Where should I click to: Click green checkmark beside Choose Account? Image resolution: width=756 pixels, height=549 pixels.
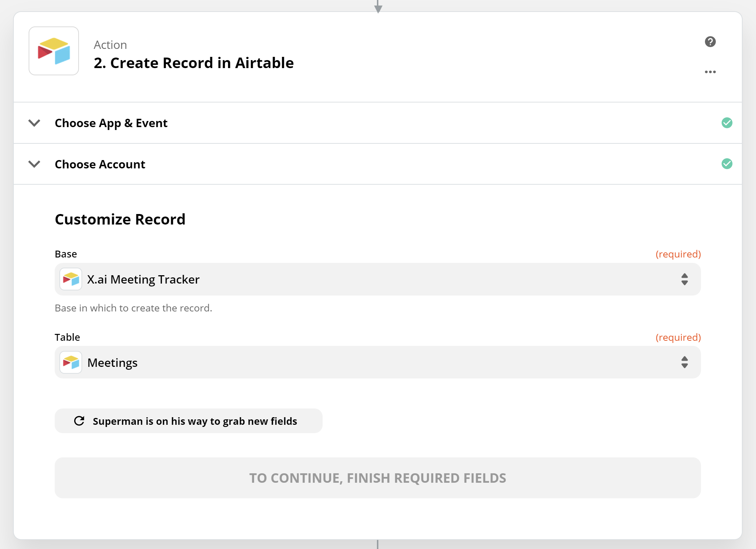point(727,164)
